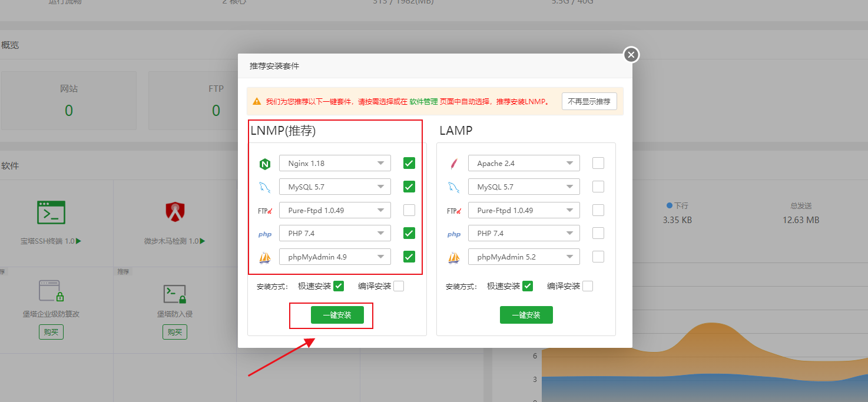Click the LNMP(推荐) heading text
The image size is (868, 402).
click(x=283, y=131)
